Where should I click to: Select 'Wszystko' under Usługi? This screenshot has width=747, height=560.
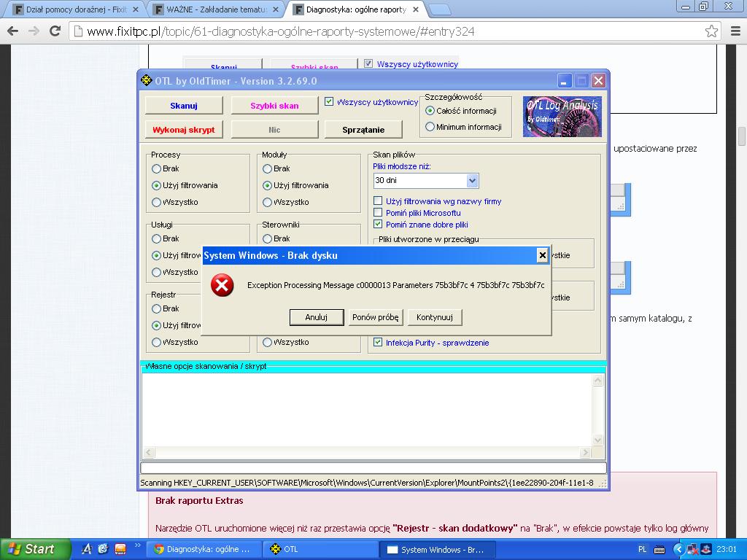(x=156, y=273)
